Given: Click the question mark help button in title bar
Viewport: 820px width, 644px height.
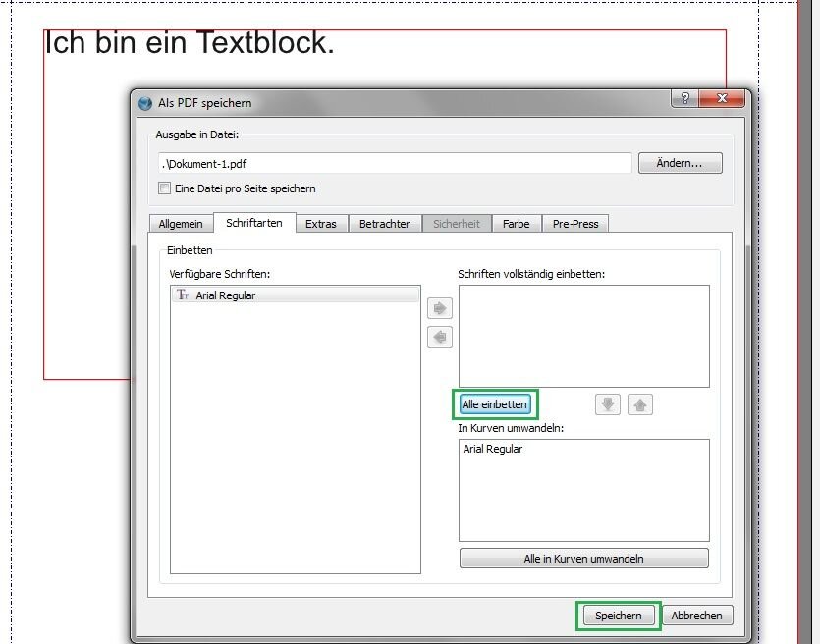Looking at the screenshot, I should pos(683,99).
